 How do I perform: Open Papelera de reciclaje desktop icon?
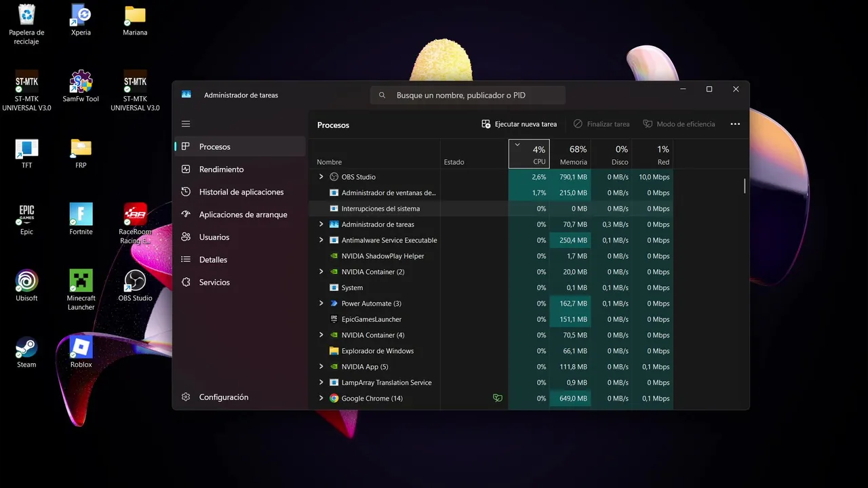tap(26, 24)
